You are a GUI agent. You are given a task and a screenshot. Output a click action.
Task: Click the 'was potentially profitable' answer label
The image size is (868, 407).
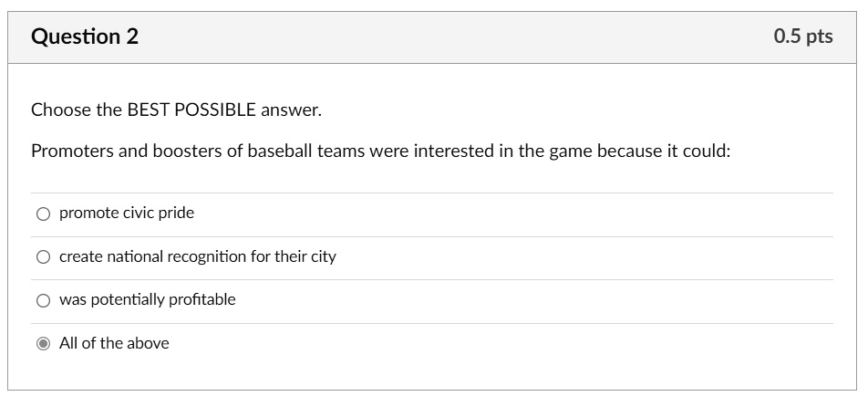(x=148, y=299)
